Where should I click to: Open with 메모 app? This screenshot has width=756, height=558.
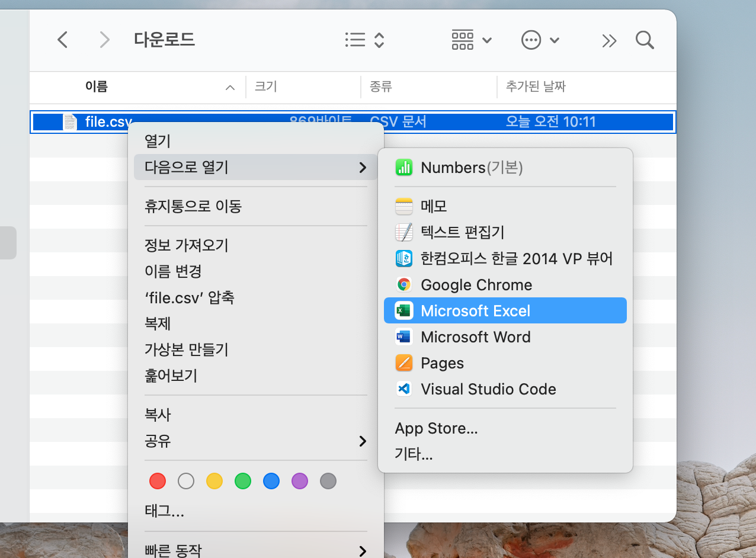tap(505, 206)
